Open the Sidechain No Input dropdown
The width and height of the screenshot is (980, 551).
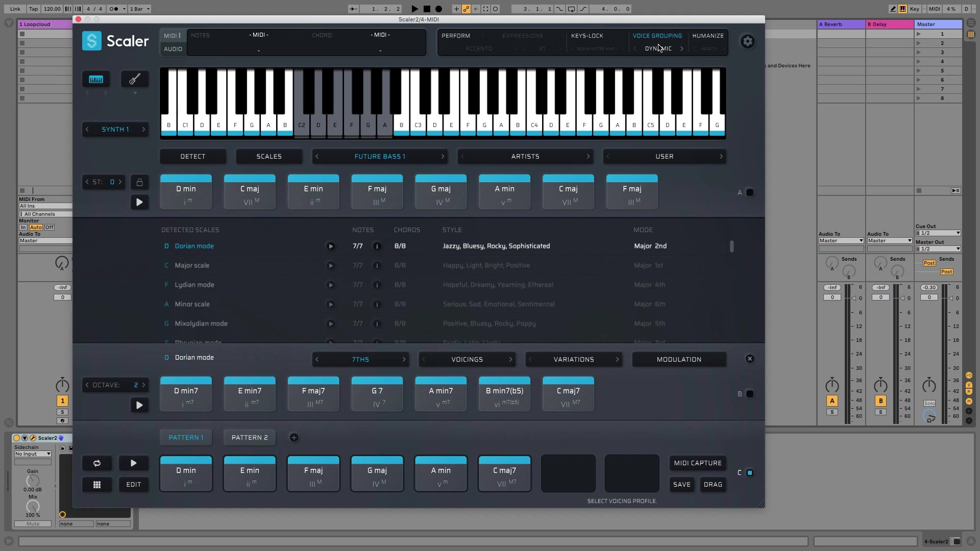click(33, 454)
